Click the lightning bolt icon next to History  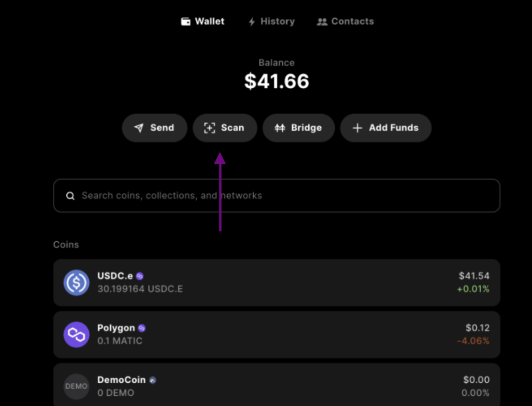(x=251, y=21)
